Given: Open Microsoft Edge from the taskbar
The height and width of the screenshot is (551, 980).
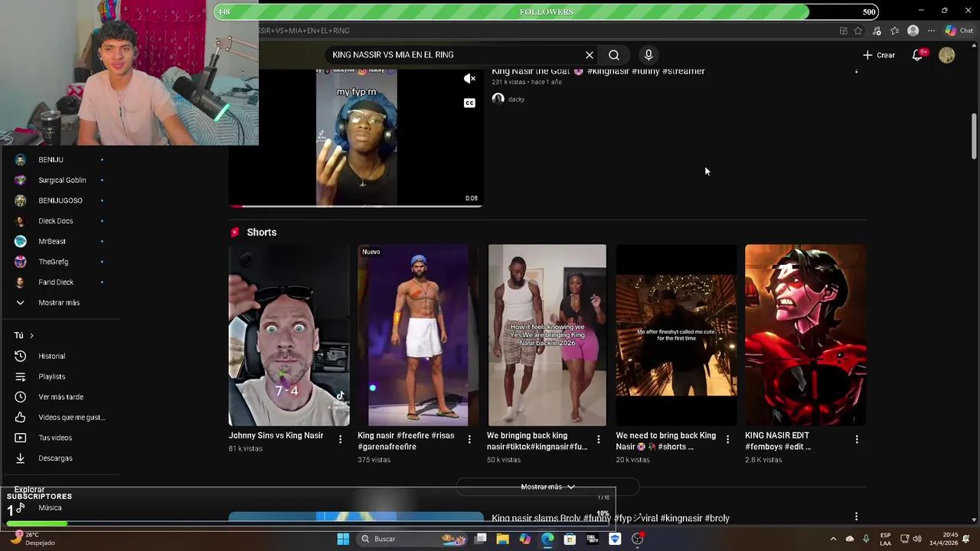Looking at the screenshot, I should (x=547, y=539).
